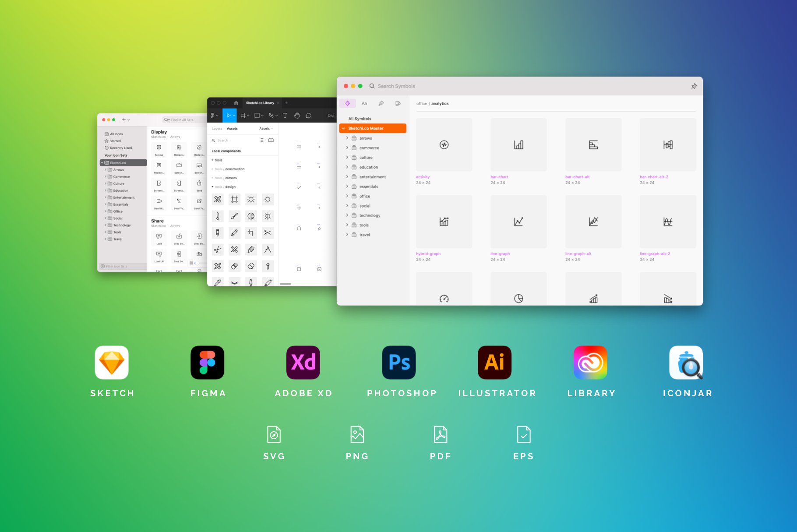The image size is (797, 532).
Task: Click the Adobe XD app icon
Action: point(303,363)
